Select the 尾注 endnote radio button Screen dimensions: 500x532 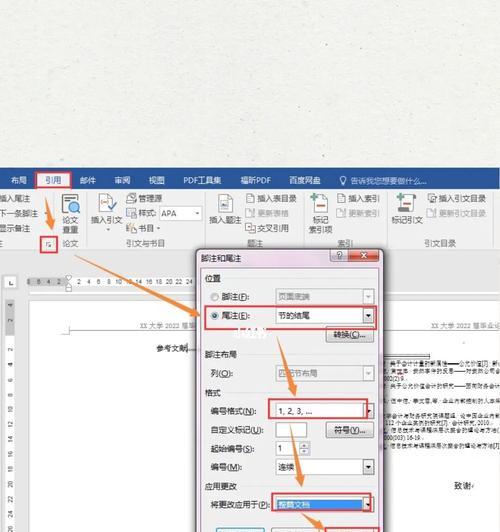(x=214, y=316)
